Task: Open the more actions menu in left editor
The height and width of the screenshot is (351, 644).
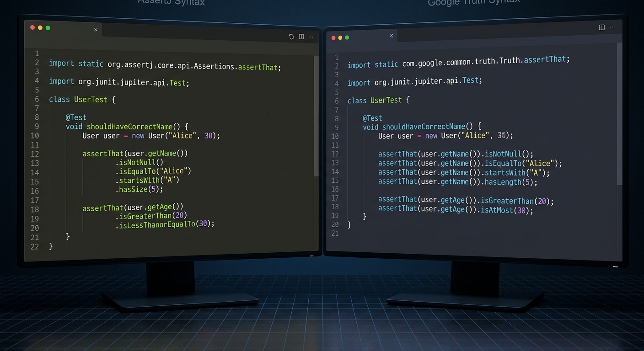Action: [311, 37]
